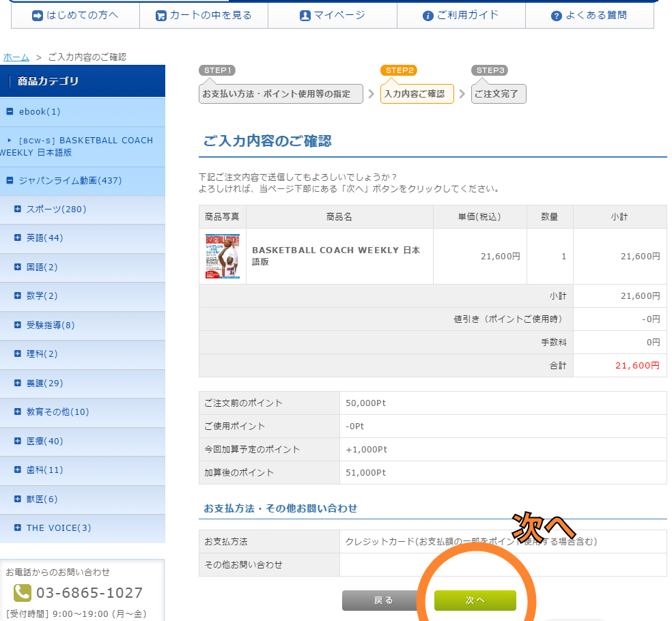Image resolution: width=672 pixels, height=621 pixels.
Task: Click the red total 21,600円
Action: point(637,365)
